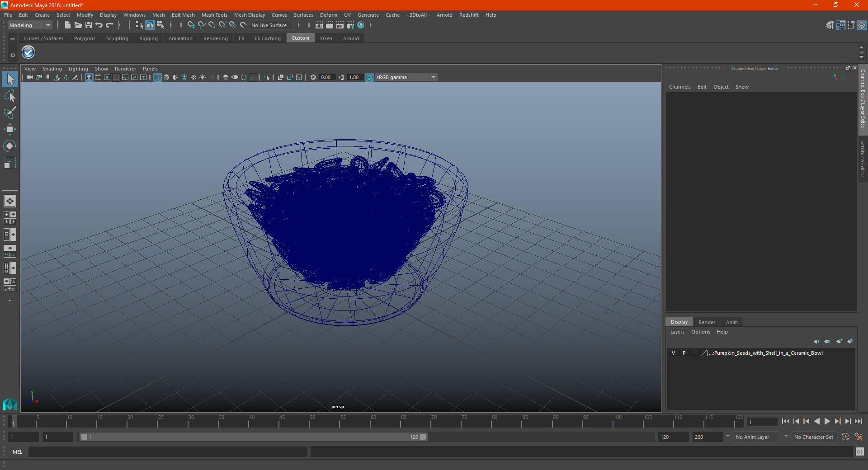Screen dimensions: 868x470
Task: Toggle layer visibility V box
Action: [x=673, y=353]
